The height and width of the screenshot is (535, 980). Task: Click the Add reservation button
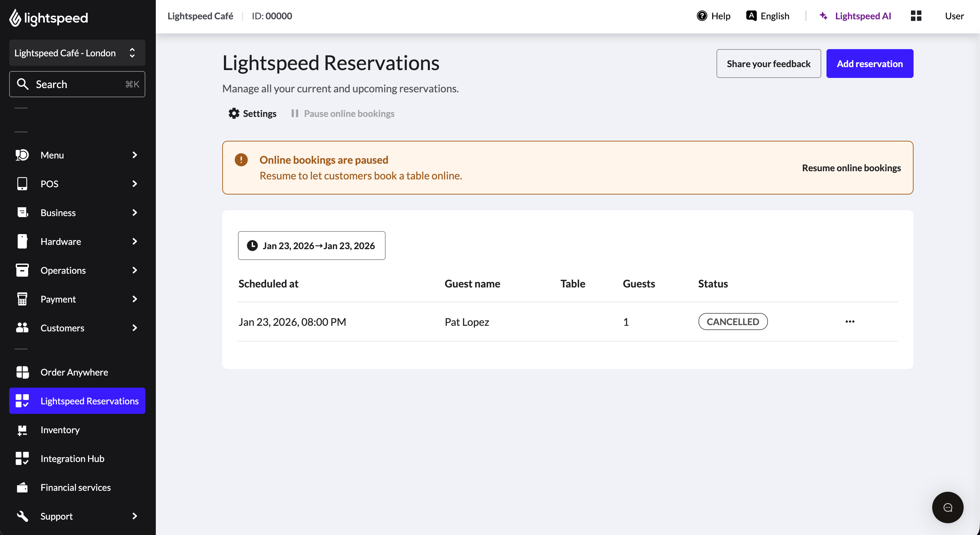point(870,63)
